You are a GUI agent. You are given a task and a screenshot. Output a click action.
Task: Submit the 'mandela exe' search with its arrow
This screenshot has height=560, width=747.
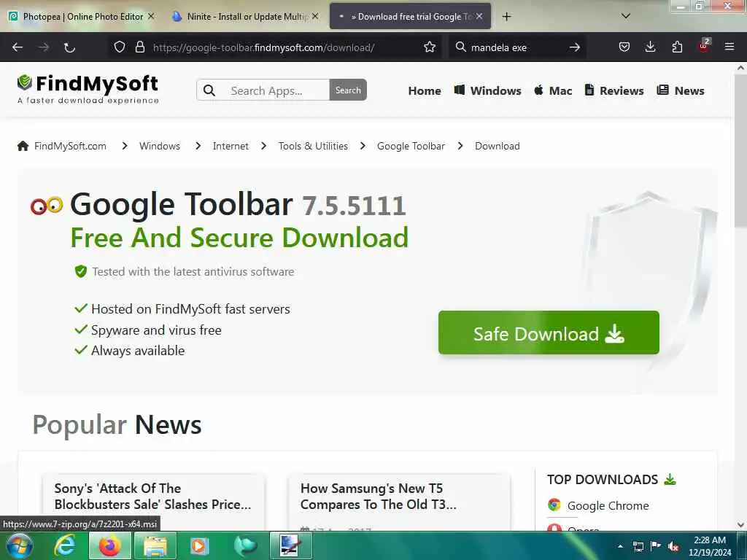pos(575,47)
